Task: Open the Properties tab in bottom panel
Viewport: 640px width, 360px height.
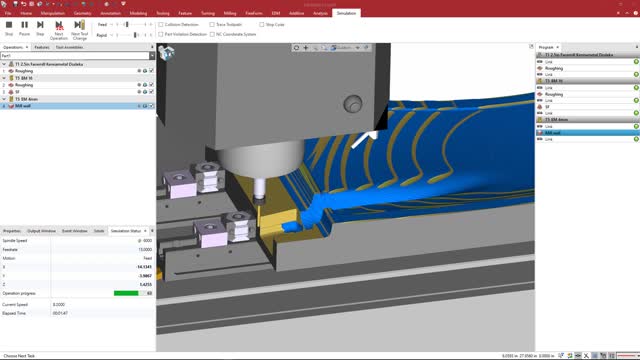Action: 12,231
